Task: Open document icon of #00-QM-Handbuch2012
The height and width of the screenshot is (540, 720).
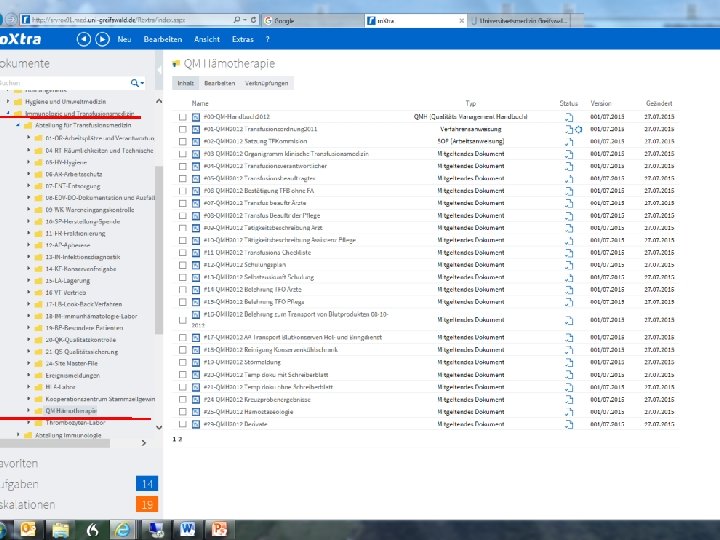Action: click(196, 117)
